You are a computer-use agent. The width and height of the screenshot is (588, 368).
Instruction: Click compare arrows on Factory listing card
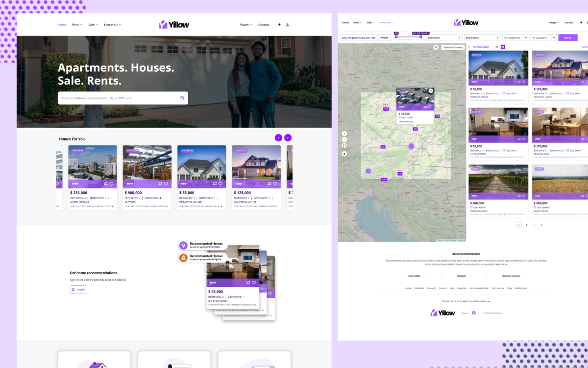(160, 184)
